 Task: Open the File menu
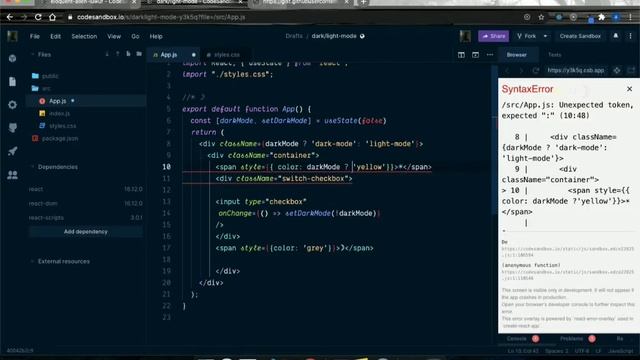35,36
